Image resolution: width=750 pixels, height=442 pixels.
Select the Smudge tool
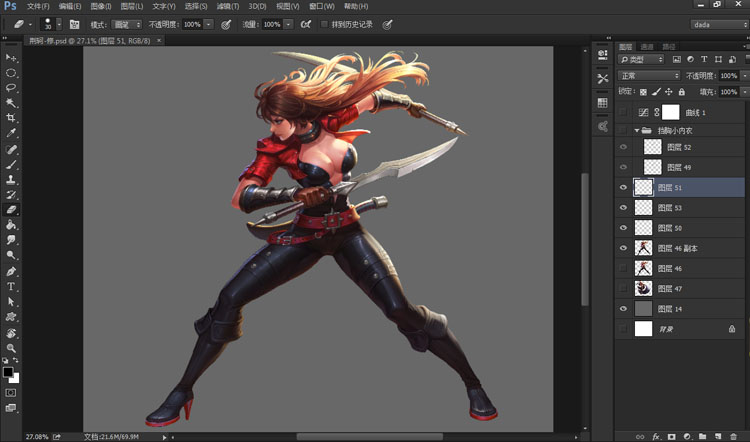tap(11, 240)
